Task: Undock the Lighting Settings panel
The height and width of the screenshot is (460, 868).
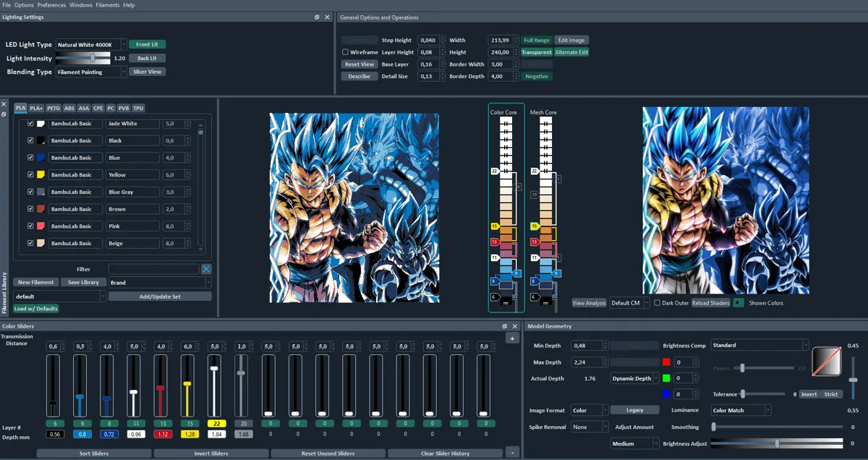Action: pyautogui.click(x=317, y=17)
